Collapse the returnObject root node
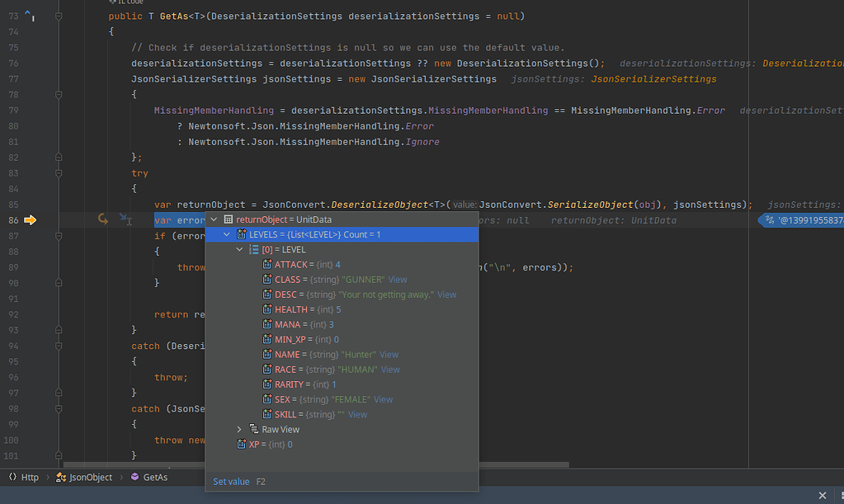Viewport: 844px width, 504px height. click(213, 219)
